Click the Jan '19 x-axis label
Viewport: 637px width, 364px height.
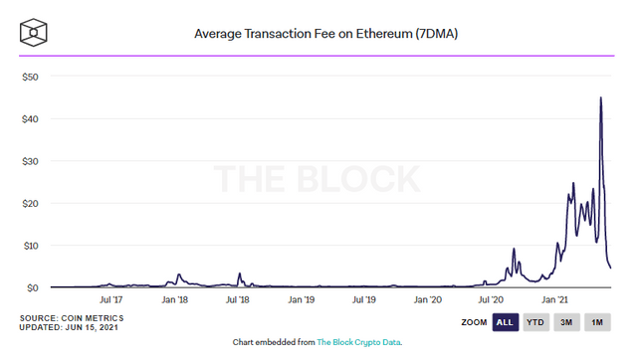click(x=301, y=300)
